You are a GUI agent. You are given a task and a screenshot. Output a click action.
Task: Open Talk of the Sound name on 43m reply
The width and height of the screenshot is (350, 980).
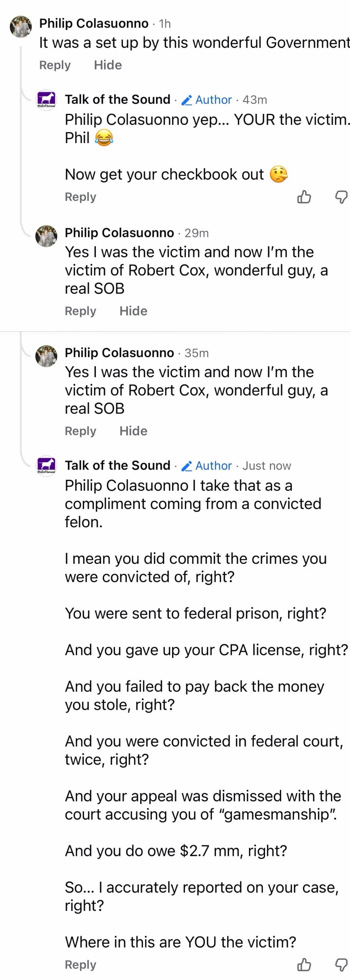tap(117, 100)
